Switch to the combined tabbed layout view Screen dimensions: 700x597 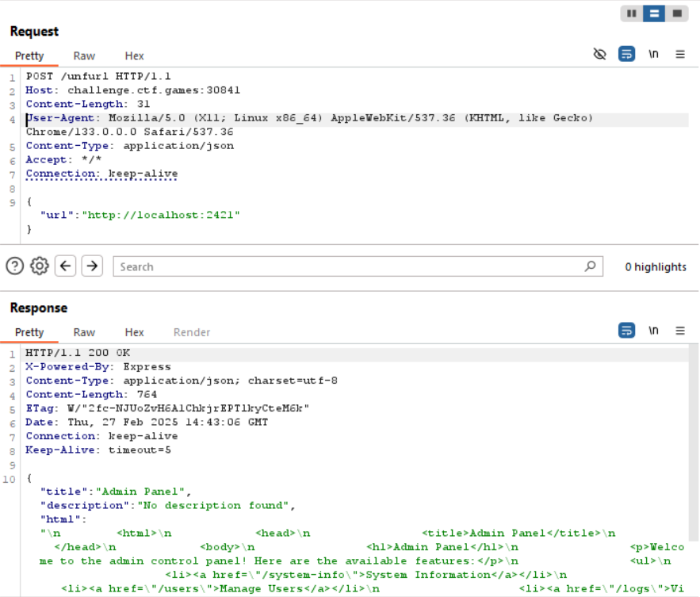677,13
